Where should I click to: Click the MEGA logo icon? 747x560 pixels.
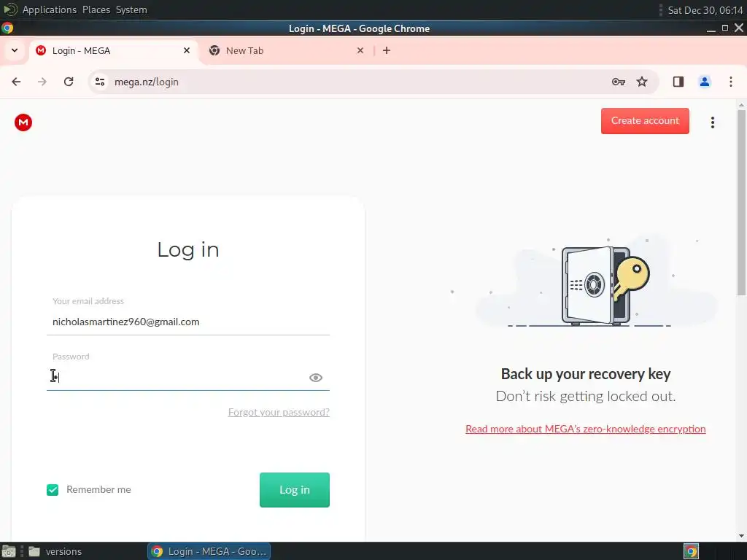pyautogui.click(x=23, y=122)
